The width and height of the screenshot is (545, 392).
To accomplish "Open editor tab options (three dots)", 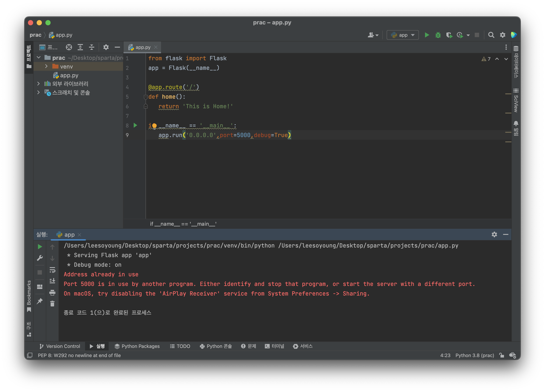I will [506, 47].
